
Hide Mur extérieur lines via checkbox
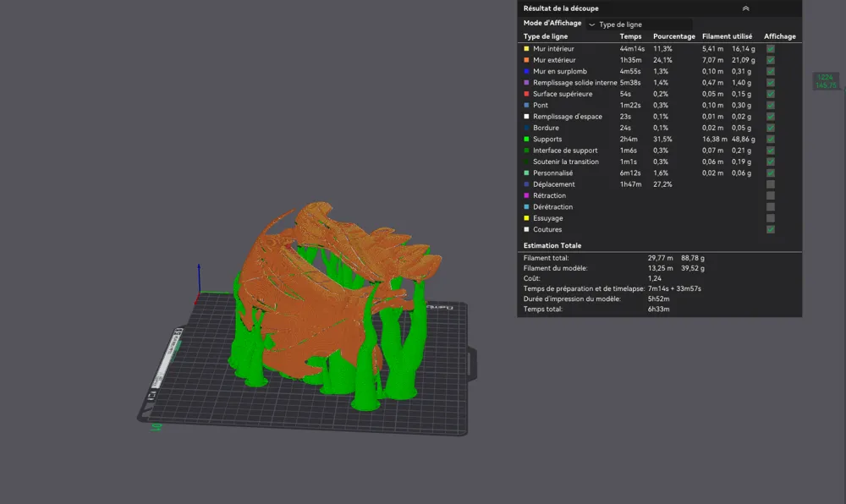tap(770, 60)
